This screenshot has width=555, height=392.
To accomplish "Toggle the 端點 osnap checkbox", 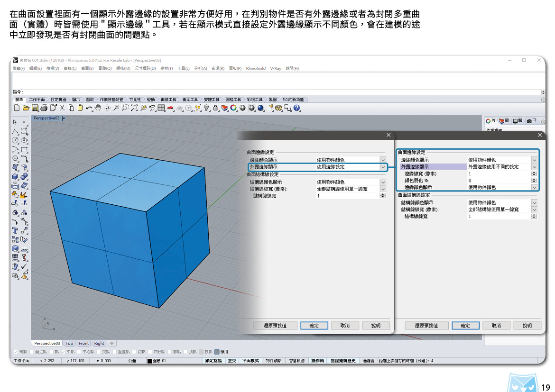I will 16,352.
